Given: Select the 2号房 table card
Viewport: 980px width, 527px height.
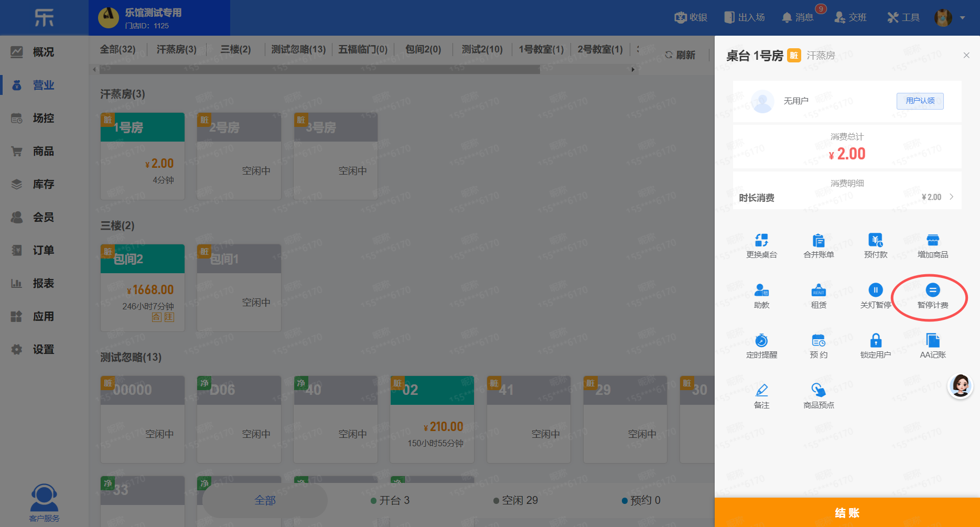Looking at the screenshot, I should click(x=239, y=156).
